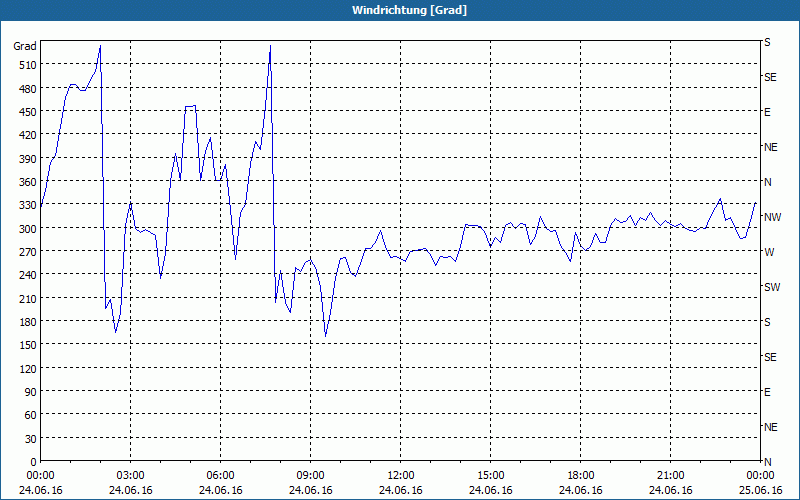Click the 450 degree axis label

(x=28, y=112)
